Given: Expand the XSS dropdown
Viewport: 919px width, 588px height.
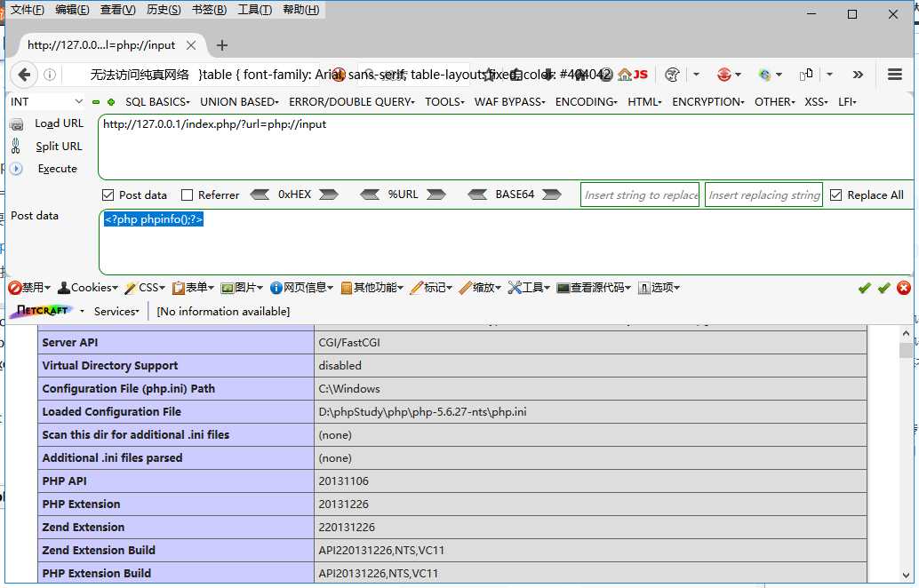Looking at the screenshot, I should [817, 102].
